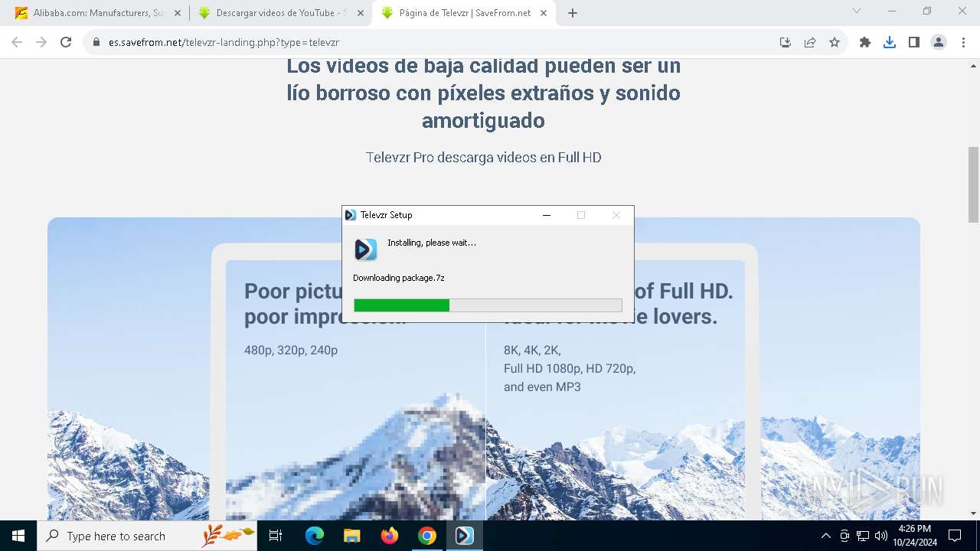
Task: Click 'and even MP3' text
Action: click(542, 387)
